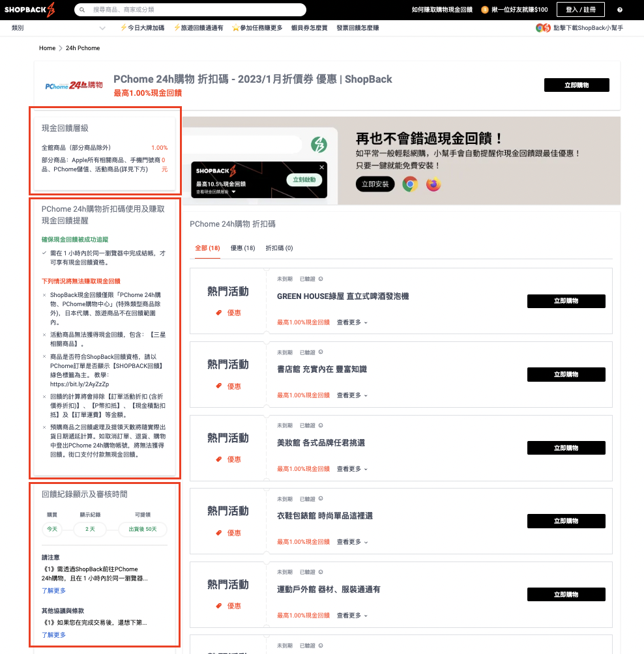Select the 優惠 (18) tab

[243, 248]
